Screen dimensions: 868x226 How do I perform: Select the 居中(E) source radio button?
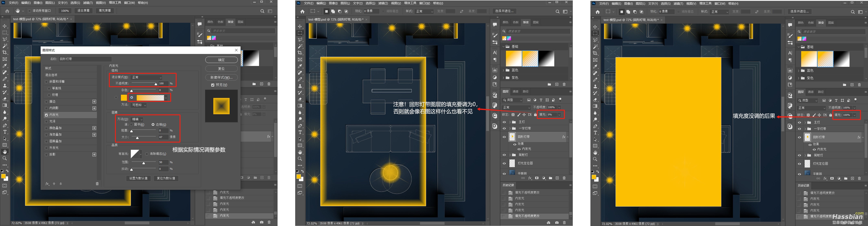pos(131,125)
